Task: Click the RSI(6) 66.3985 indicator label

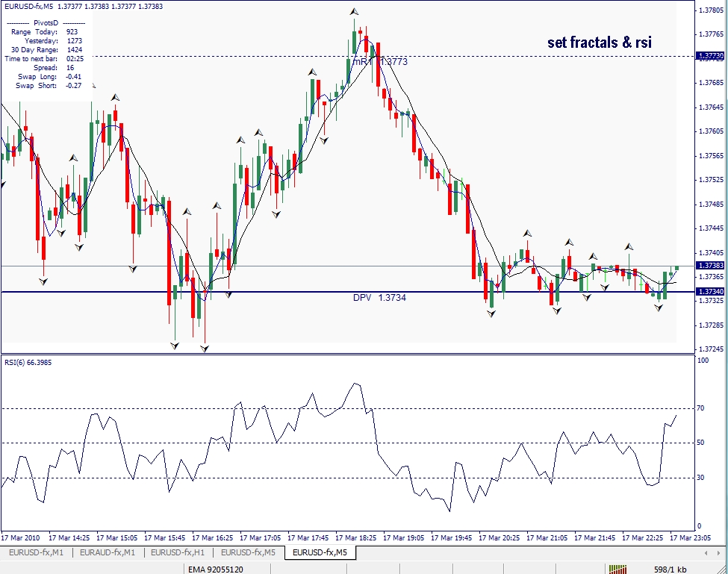Action: coord(28,363)
